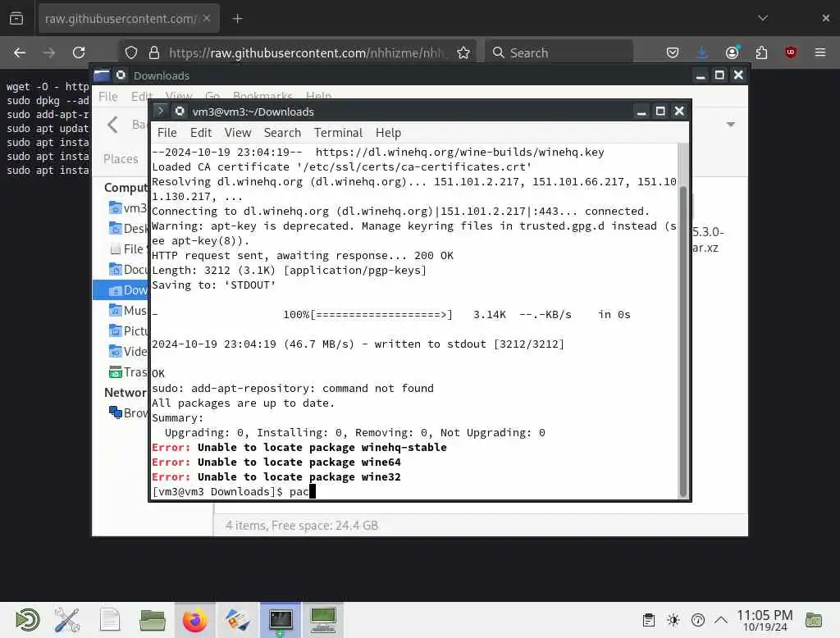Viewport: 840px width, 638px height.
Task: Open the recent browsing view icon
Action: click(16, 19)
